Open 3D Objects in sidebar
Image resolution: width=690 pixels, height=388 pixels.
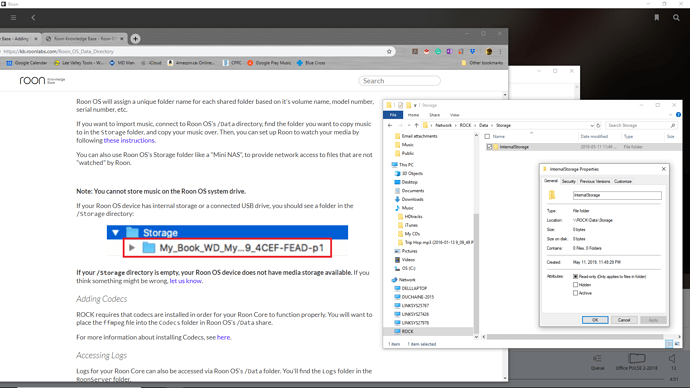tap(408, 174)
